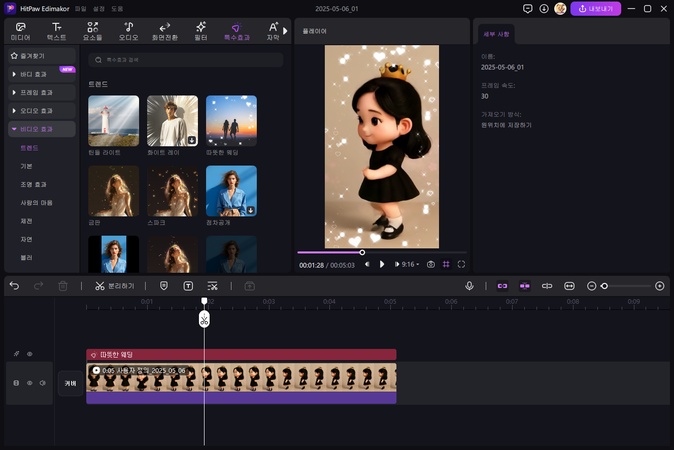Open the Audio (오디오) panel
Screen dimensions: 674x450
coord(129,31)
